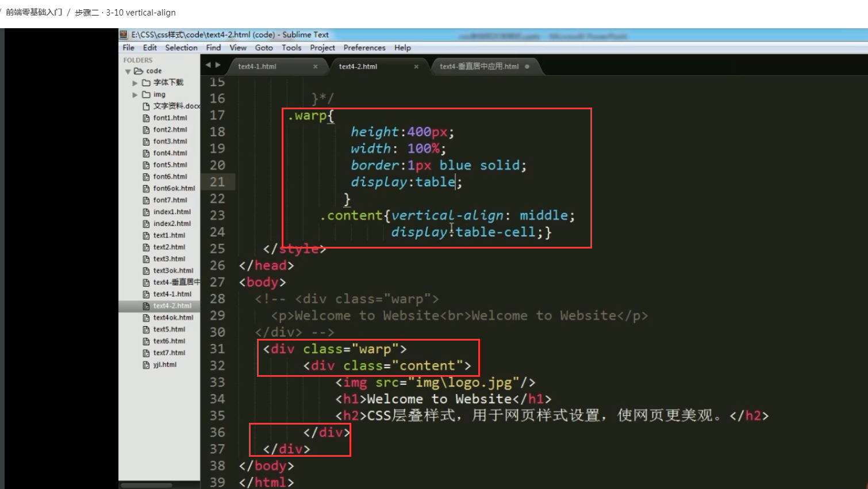Viewport: 868px width, 489px height.
Task: Click the FOLDERS sidebar heading
Action: coord(138,60)
